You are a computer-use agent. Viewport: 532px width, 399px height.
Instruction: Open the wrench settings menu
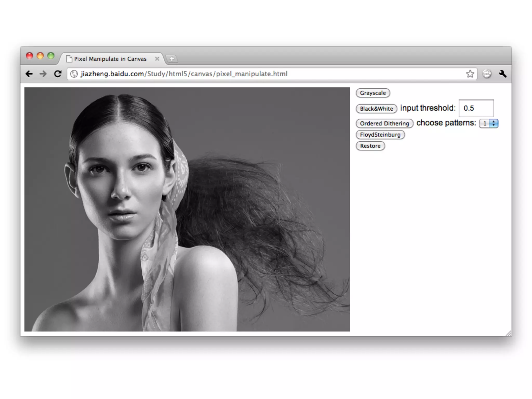(x=503, y=74)
